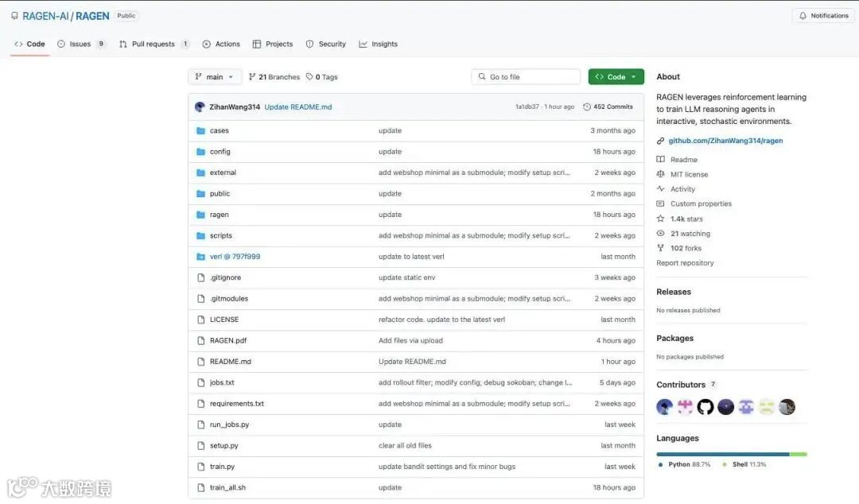Switch to the Code tab
The image size is (859, 504).
(x=29, y=44)
